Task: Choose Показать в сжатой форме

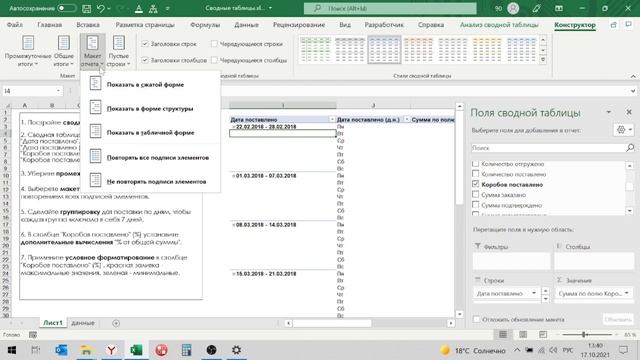Action: pos(150,84)
